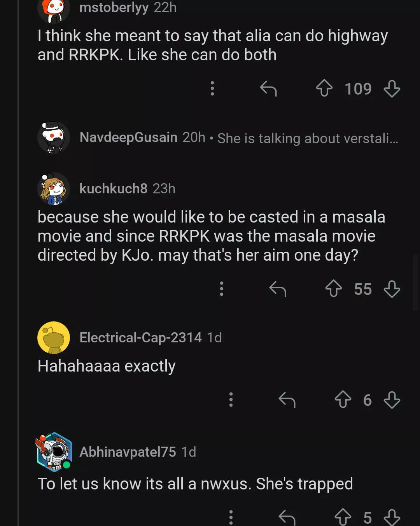Expand NavdeepGusain's collapsed comment
This screenshot has height=526, width=420.
pyautogui.click(x=307, y=138)
